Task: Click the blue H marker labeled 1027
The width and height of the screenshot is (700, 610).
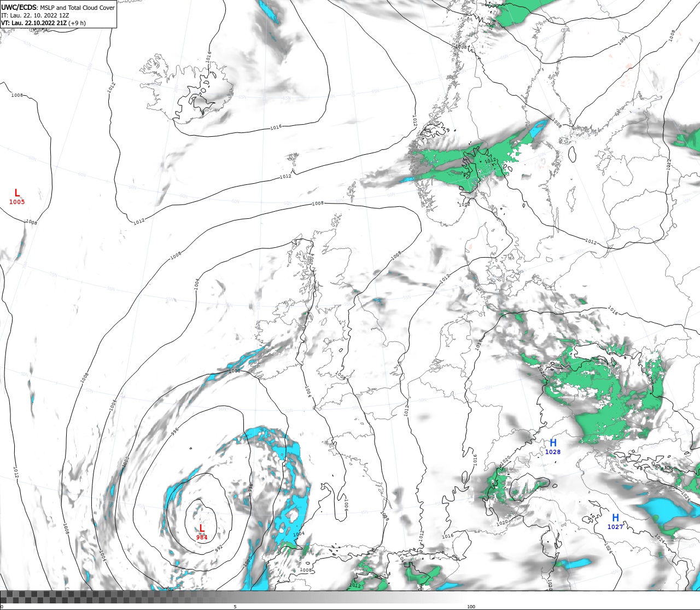Action: point(615,518)
